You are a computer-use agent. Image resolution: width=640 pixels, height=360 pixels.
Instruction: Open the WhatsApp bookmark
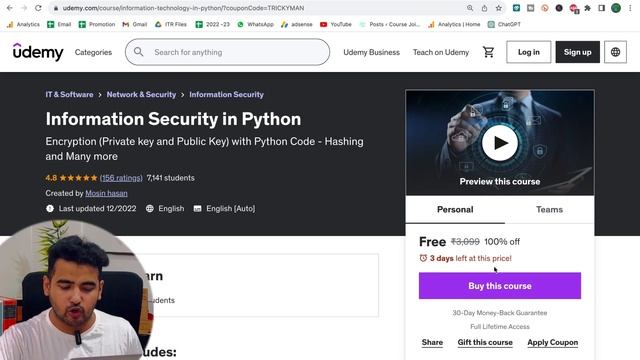click(x=256, y=24)
